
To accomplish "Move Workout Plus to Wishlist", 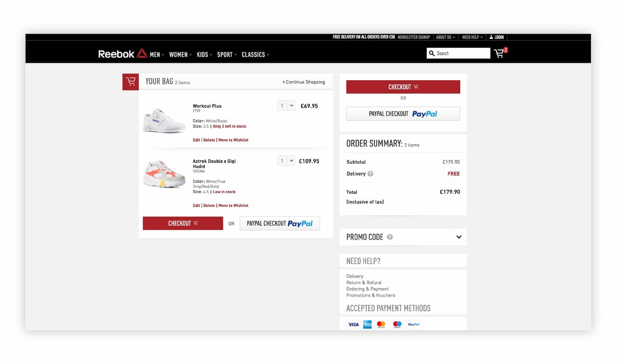I will (x=233, y=140).
